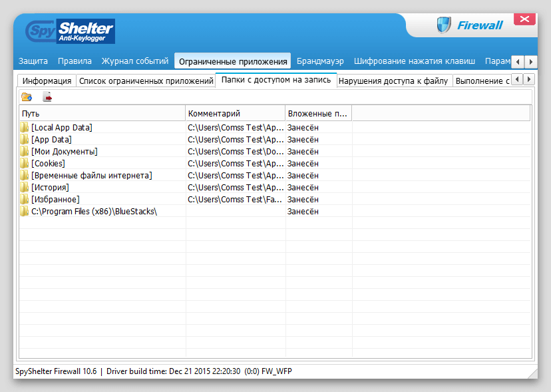Click folder icon of [App Data] row
The width and height of the screenshot is (551, 392).
point(24,139)
